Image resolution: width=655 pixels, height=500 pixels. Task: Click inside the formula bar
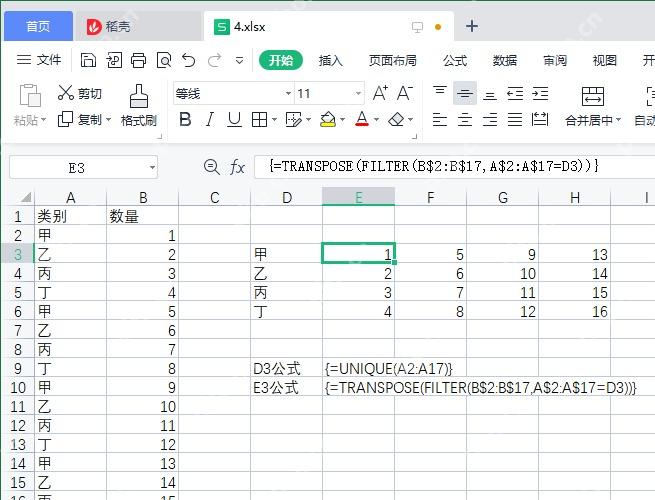click(x=454, y=167)
